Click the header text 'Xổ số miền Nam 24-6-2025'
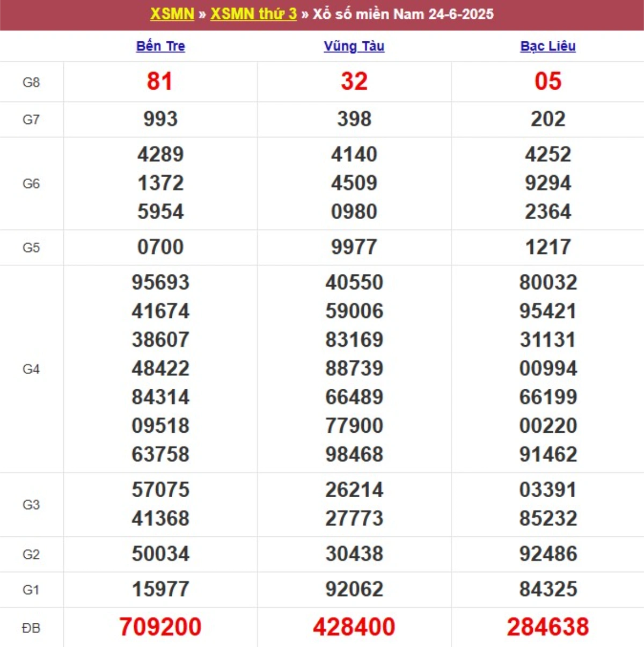The width and height of the screenshot is (644, 647). [403, 14]
